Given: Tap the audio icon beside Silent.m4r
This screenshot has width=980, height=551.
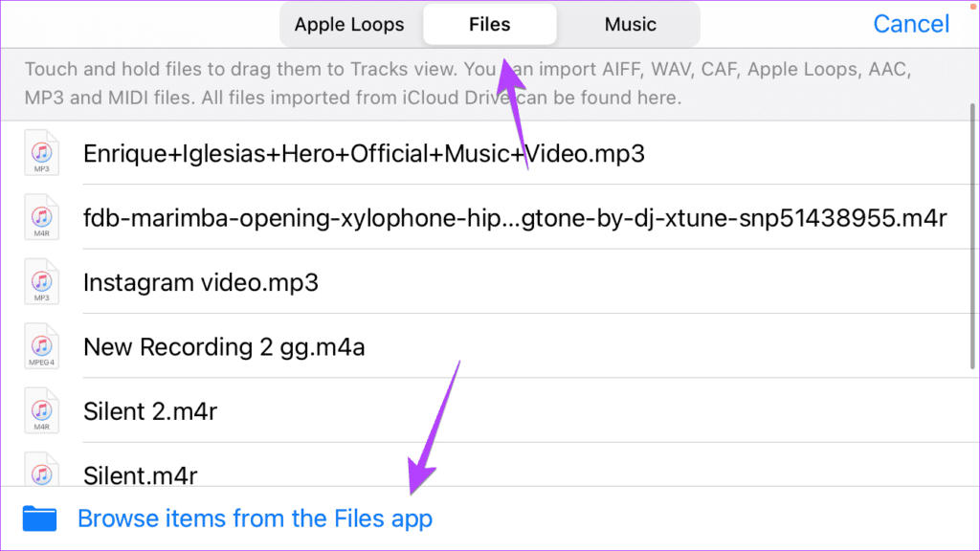Looking at the screenshot, I should point(41,469).
